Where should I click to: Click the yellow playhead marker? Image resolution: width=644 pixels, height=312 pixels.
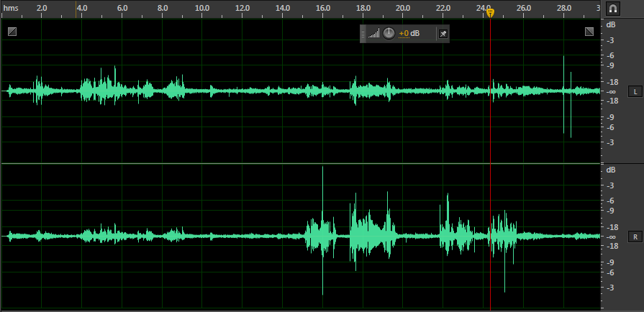tap(490, 13)
